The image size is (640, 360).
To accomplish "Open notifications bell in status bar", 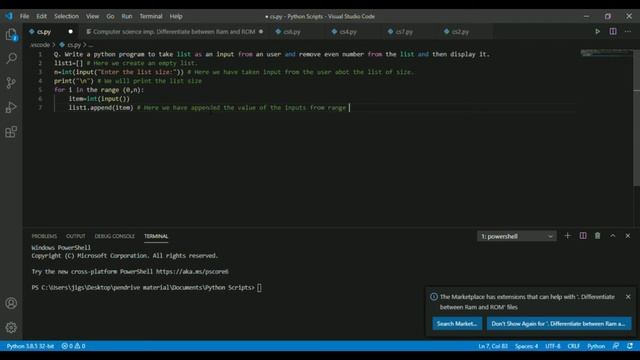I will coord(630,346).
